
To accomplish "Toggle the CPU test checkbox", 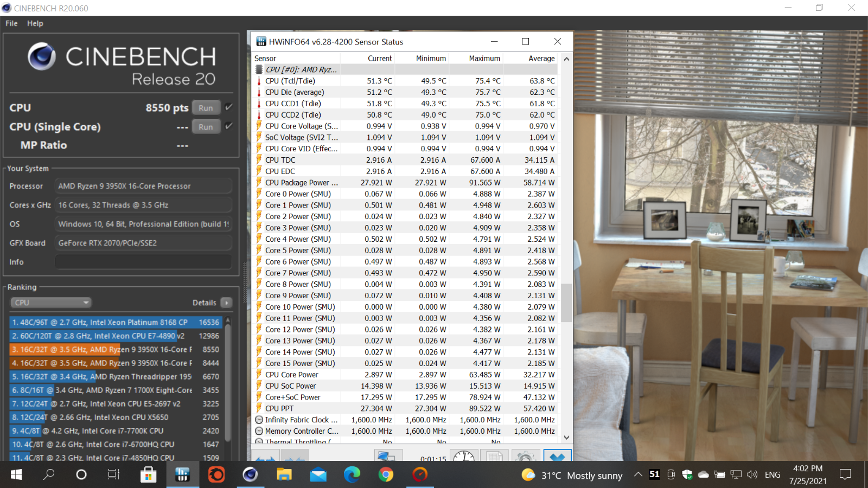I will coord(229,107).
